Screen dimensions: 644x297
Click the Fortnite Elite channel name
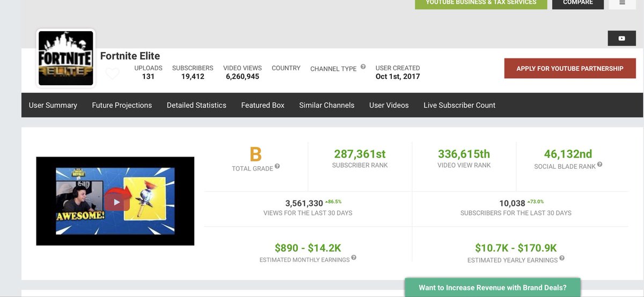130,56
